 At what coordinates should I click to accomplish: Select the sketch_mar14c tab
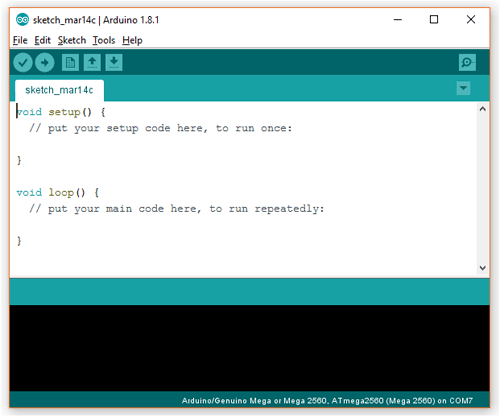click(x=59, y=90)
